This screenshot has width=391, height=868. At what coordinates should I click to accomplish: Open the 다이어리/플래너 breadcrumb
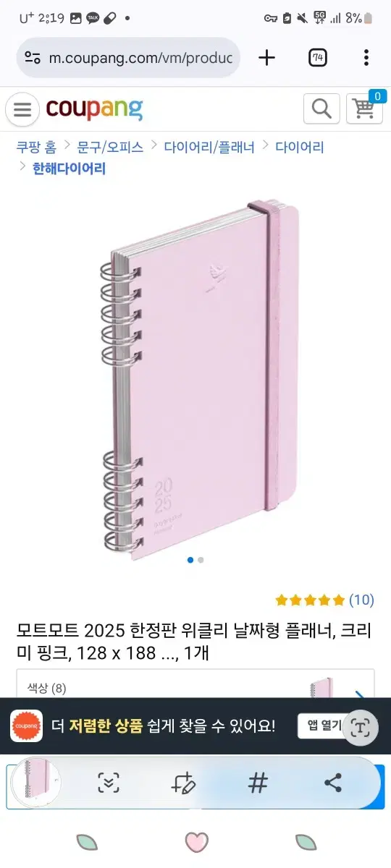tap(209, 147)
